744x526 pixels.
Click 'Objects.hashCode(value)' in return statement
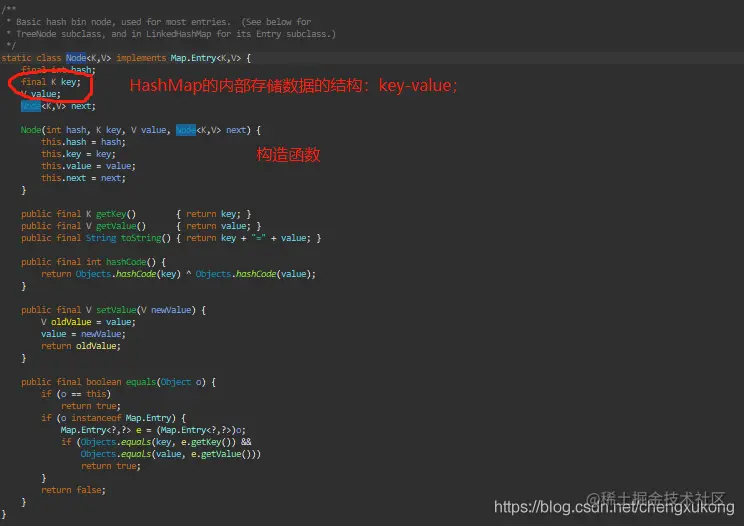click(x=253, y=274)
